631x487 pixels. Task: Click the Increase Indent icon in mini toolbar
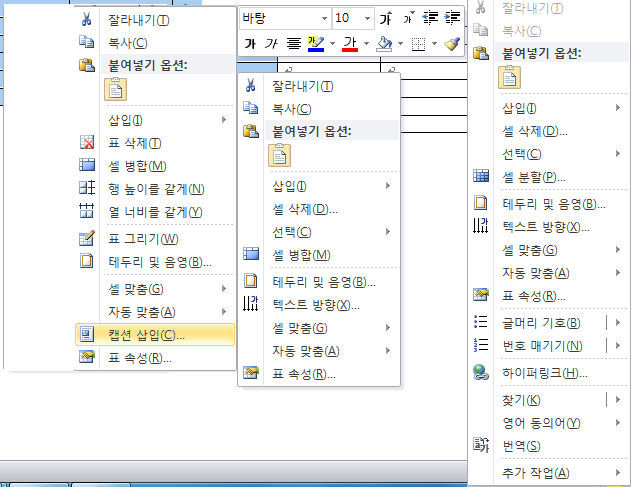[x=452, y=18]
